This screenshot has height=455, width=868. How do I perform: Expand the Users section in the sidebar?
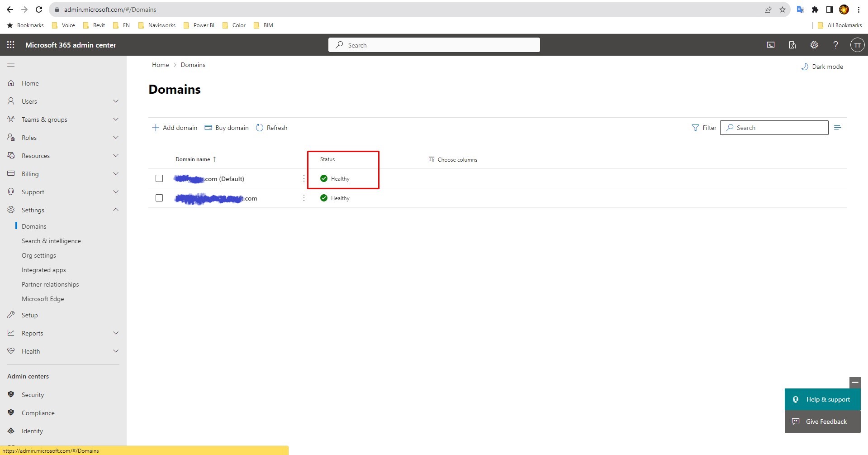pyautogui.click(x=116, y=101)
